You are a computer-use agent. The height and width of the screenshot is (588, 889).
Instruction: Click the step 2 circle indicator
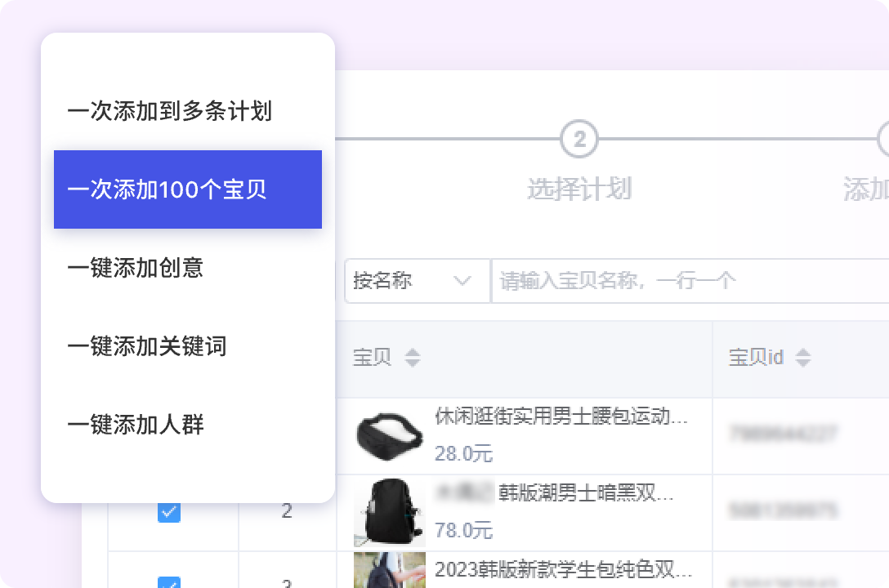(x=579, y=140)
